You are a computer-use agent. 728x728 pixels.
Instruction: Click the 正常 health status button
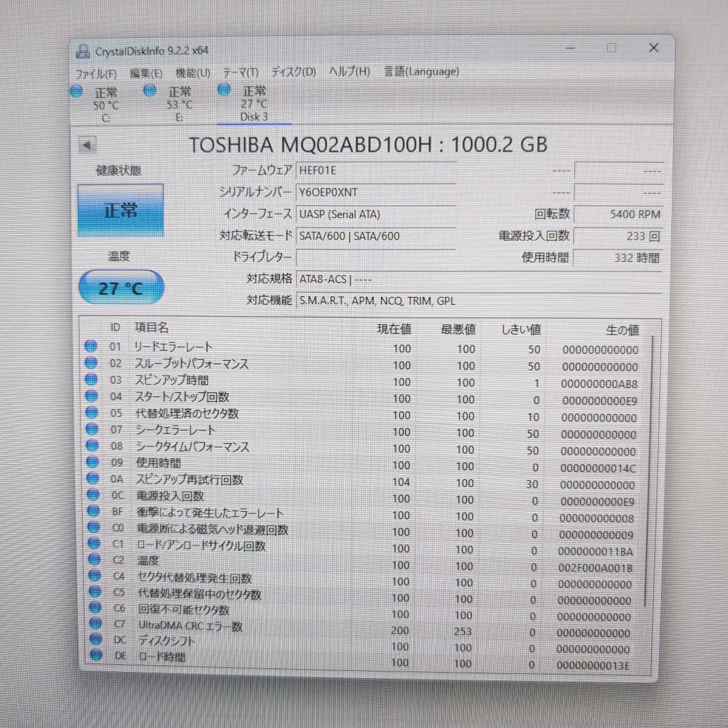click(121, 211)
